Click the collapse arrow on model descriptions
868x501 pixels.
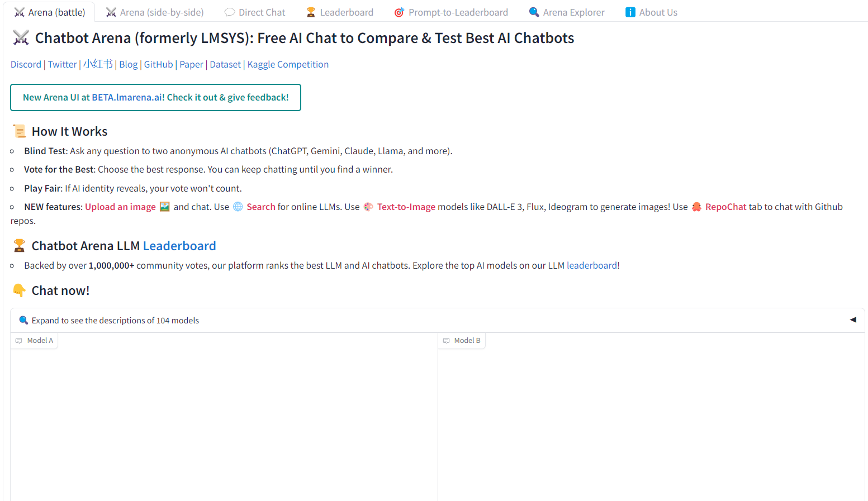tap(853, 320)
